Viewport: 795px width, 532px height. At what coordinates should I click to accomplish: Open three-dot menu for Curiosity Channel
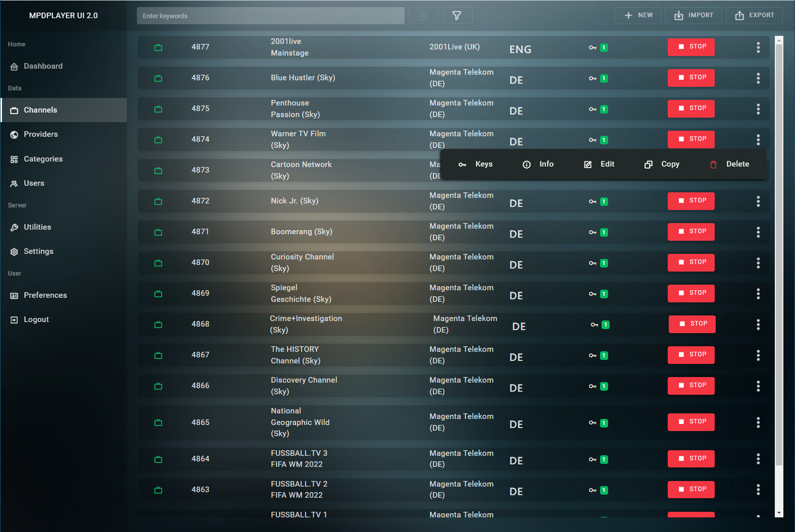tap(758, 262)
